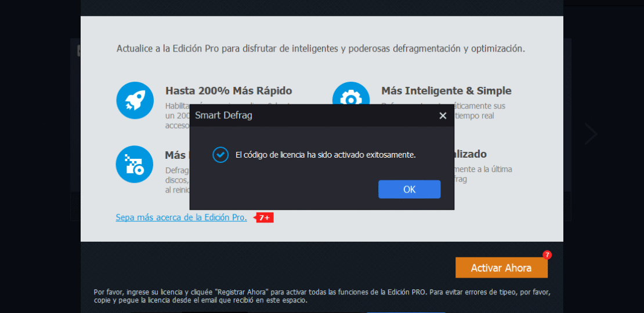Image resolution: width=644 pixels, height=313 pixels.
Task: Close the Smart Defrag dialog with X
Action: 442,116
